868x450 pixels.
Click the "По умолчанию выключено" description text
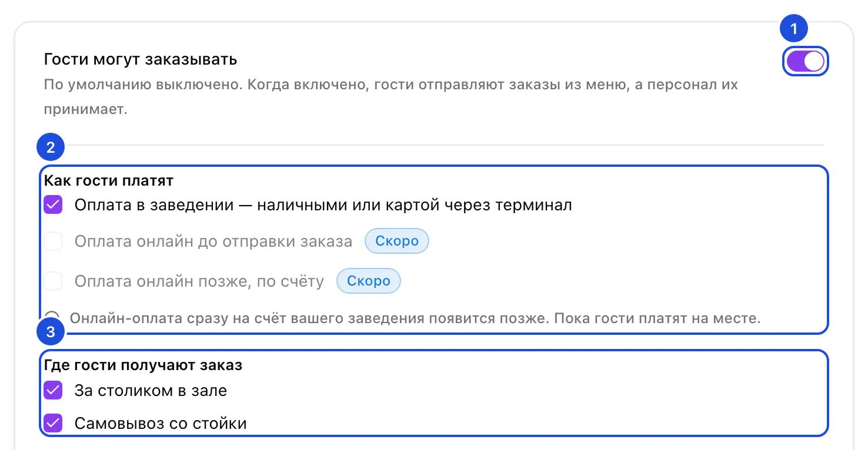pos(391,96)
